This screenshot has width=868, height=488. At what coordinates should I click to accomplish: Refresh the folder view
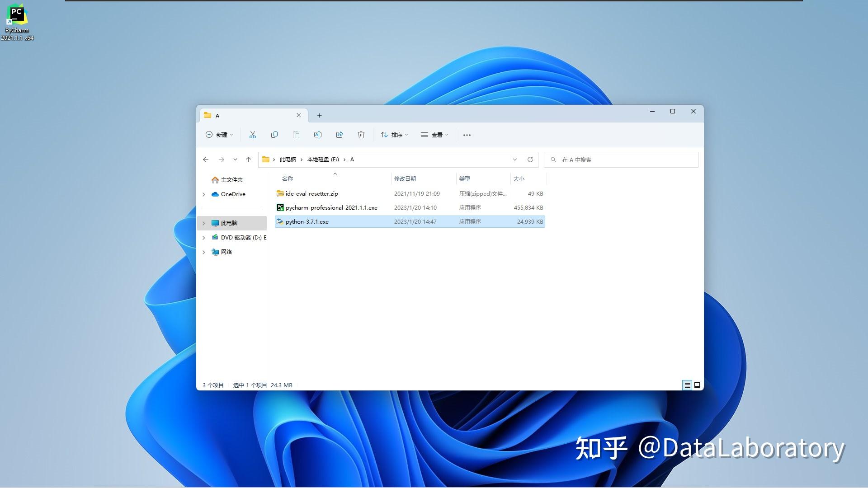pyautogui.click(x=530, y=160)
